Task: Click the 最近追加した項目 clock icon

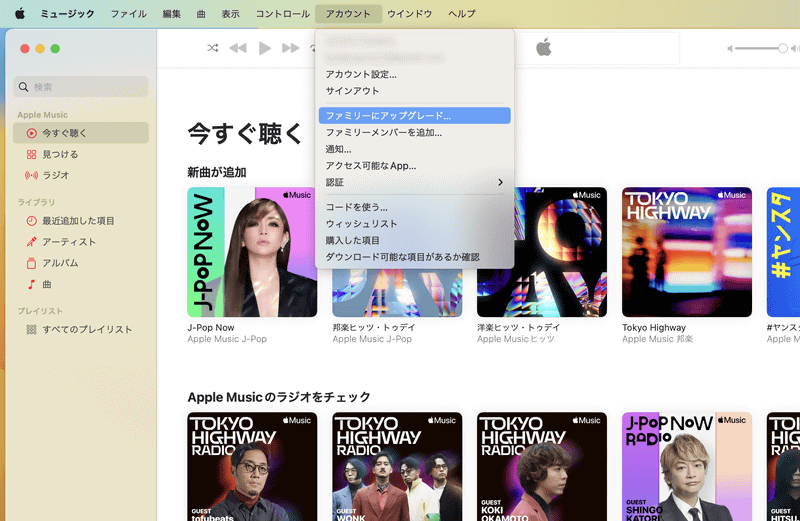Action: 32,221
